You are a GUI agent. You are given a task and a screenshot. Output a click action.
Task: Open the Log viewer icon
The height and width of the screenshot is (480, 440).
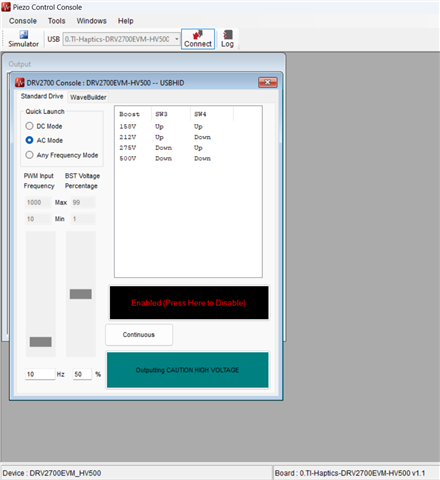coord(227,39)
